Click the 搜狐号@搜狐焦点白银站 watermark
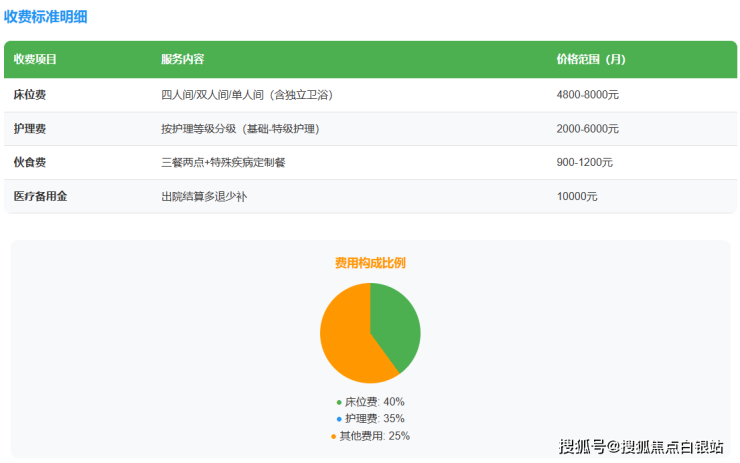The width and height of the screenshot is (740, 463). point(641,446)
